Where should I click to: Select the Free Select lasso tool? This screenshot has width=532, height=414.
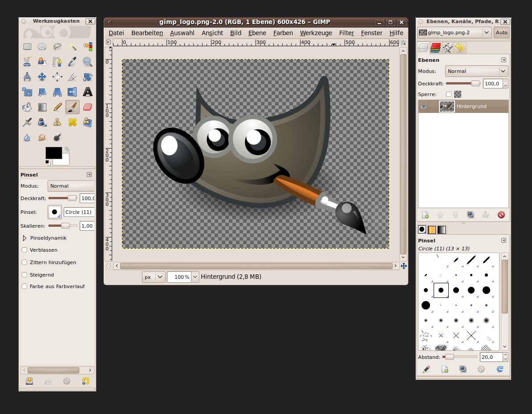57,47
